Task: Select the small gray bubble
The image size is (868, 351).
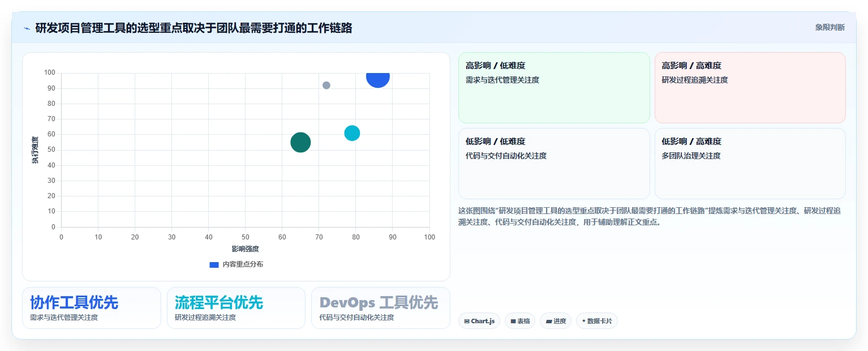Action: click(x=326, y=85)
